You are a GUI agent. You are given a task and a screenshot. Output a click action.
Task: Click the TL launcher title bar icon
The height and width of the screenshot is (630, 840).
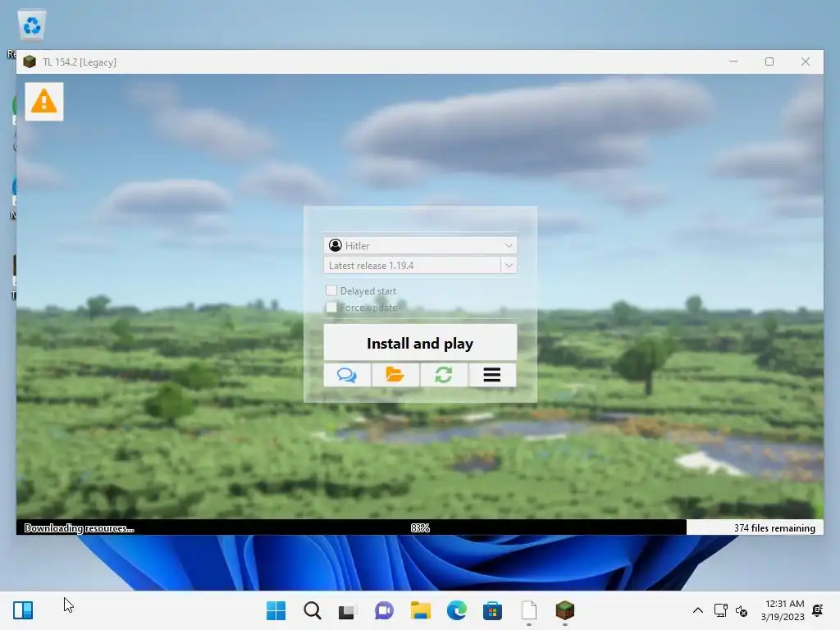[x=30, y=62]
